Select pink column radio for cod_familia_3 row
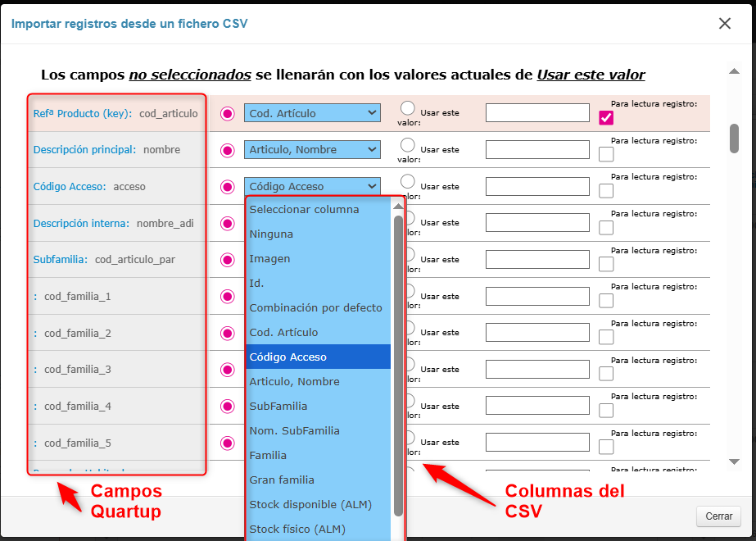This screenshot has width=756, height=541. tap(228, 370)
